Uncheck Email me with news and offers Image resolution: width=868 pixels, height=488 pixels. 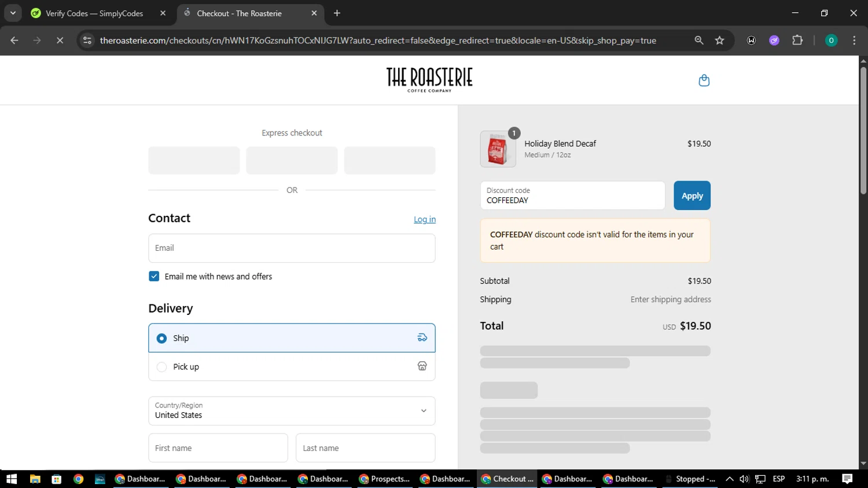click(154, 277)
